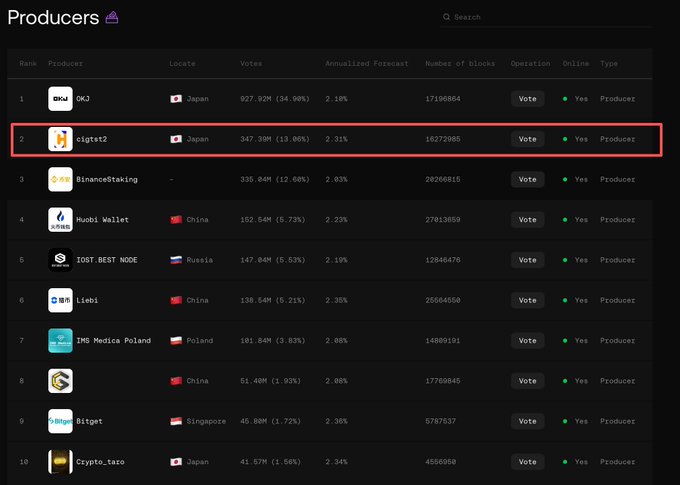Image resolution: width=680 pixels, height=485 pixels.
Task: Open the IOST.BEST NODE producer name
Action: click(107, 260)
